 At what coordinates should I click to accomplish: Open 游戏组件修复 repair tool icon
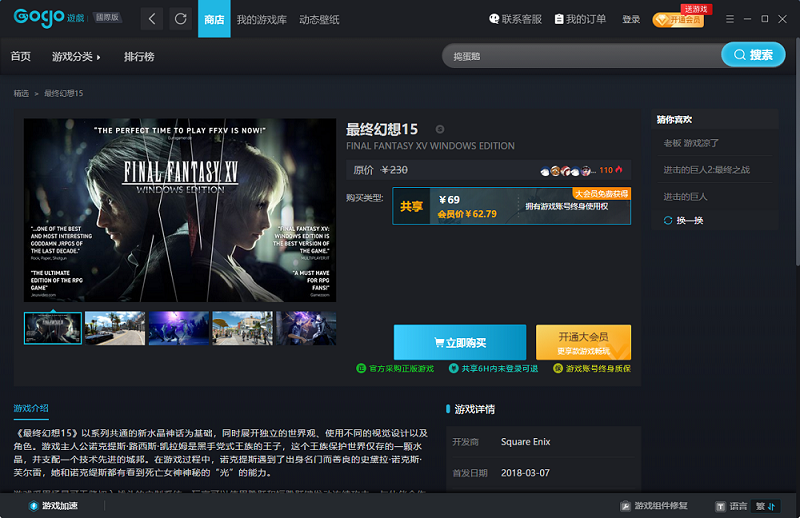626,506
